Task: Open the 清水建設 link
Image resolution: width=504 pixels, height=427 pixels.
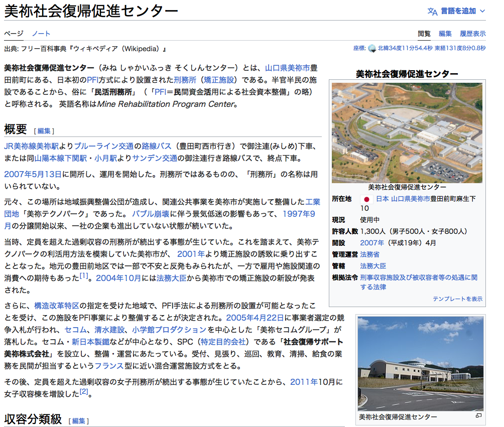Action: coord(109,330)
